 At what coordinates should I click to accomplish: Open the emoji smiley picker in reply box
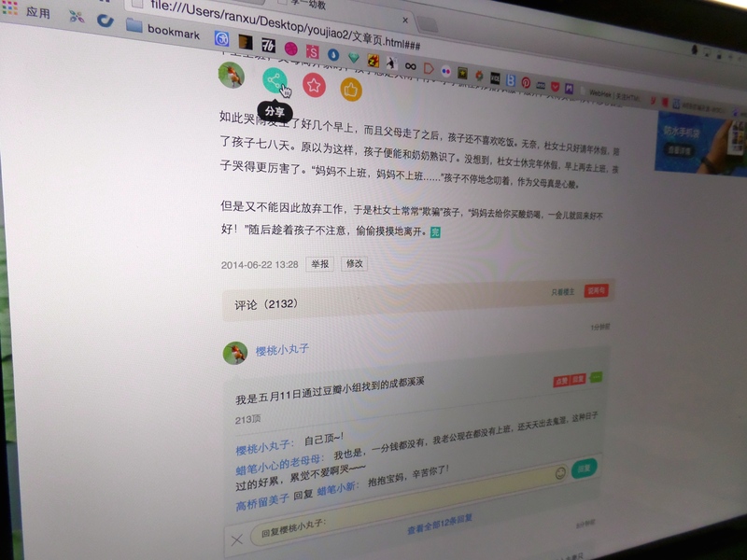[560, 473]
